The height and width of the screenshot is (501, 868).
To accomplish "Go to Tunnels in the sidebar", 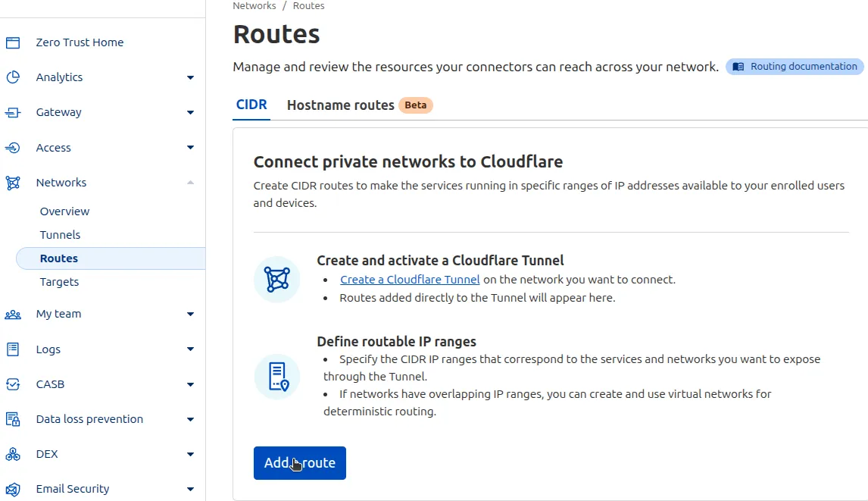I will point(60,234).
